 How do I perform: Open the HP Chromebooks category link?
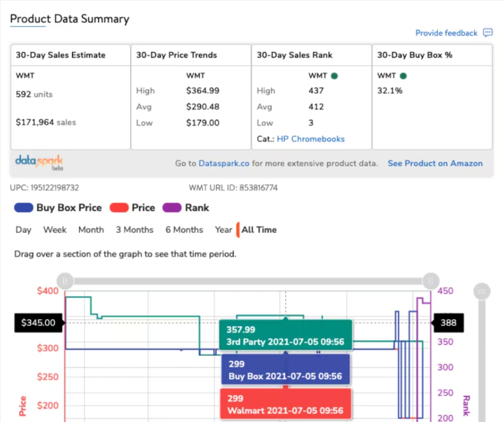[311, 139]
